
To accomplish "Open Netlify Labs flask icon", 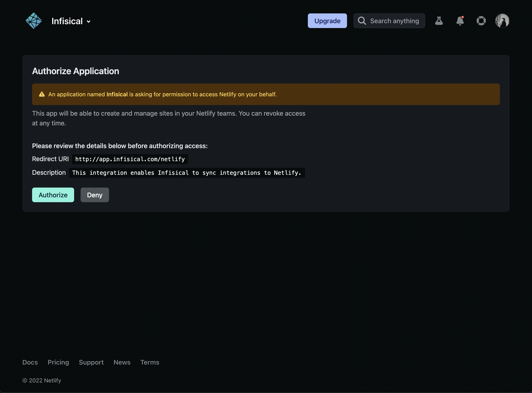I will pyautogui.click(x=439, y=21).
